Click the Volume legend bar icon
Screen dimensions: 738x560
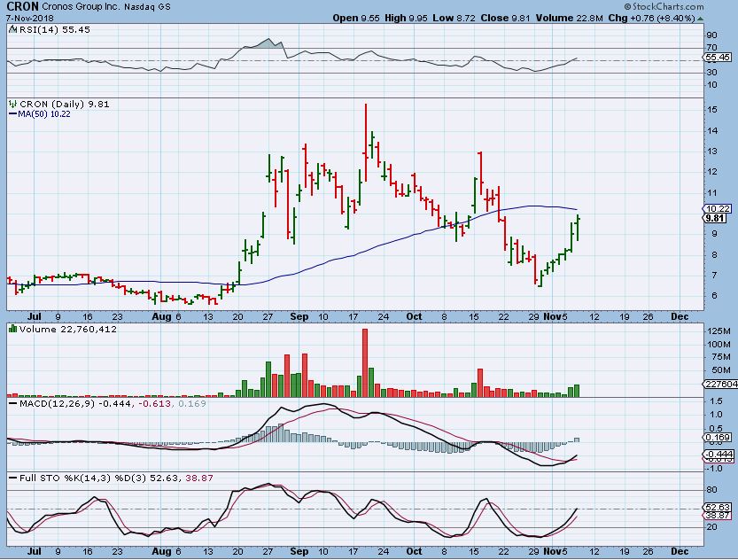click(x=12, y=329)
